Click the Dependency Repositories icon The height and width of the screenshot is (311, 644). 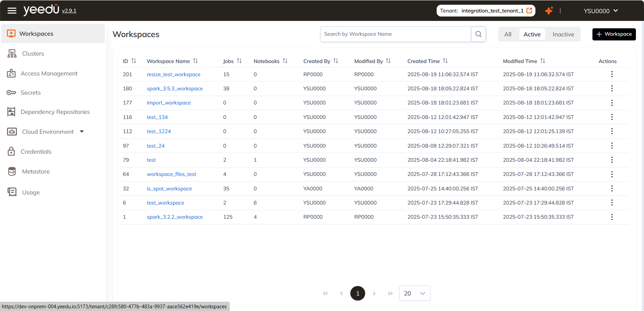[11, 112]
